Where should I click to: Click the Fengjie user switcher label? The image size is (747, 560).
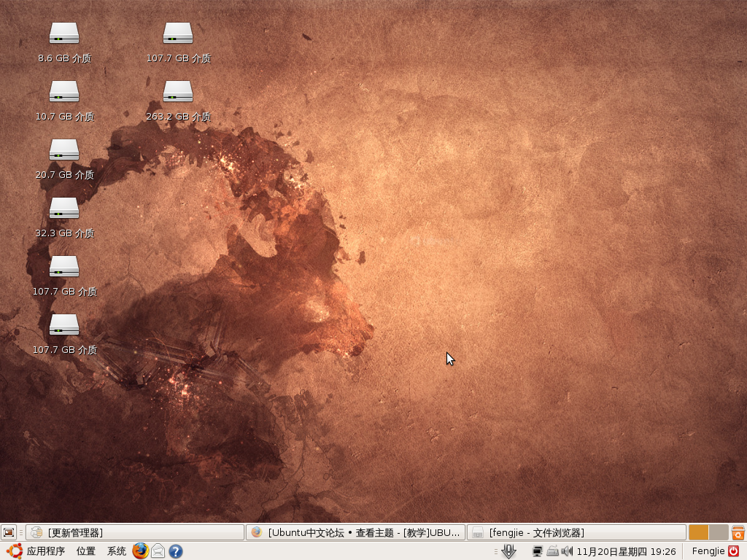pos(708,551)
